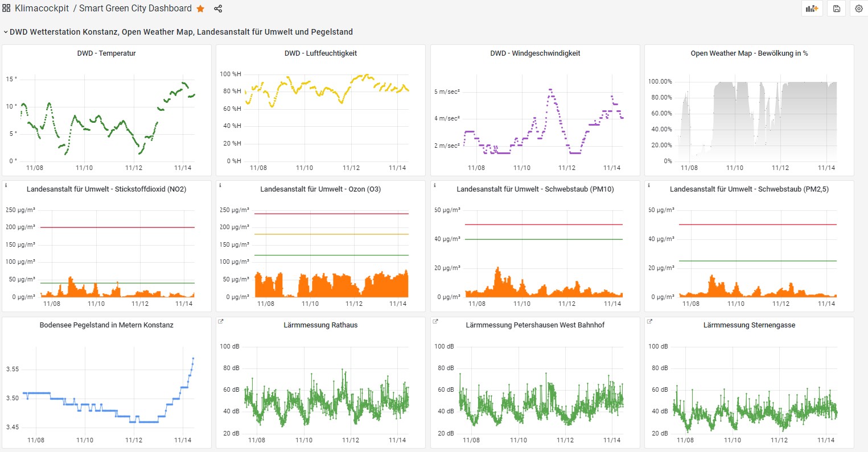Screen dimensions: 868x452
Task: Click 11/12 date on the Bewölkung panel axis
Action: tap(780, 168)
